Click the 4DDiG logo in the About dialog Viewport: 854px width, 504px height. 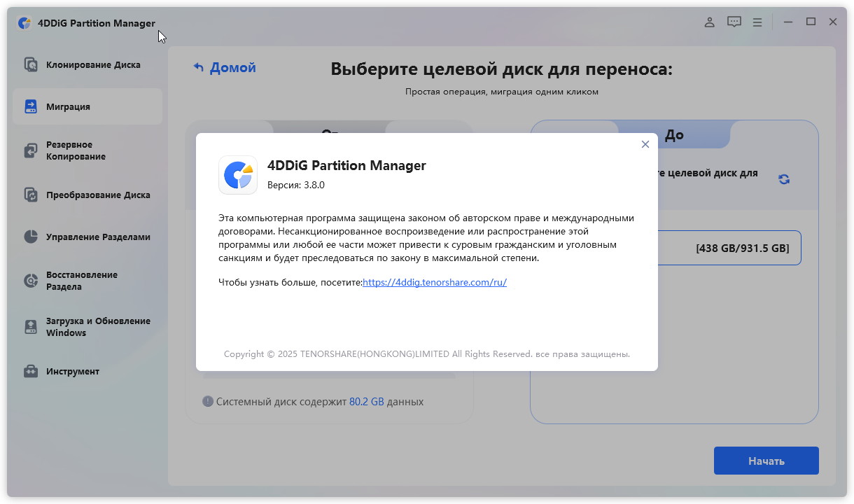pyautogui.click(x=238, y=174)
